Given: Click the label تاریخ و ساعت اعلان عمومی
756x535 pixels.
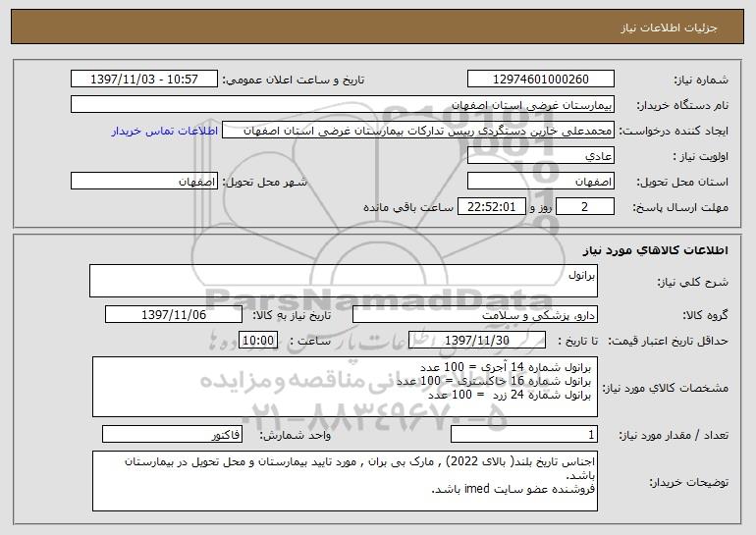Looking at the screenshot, I should pyautogui.click(x=294, y=80).
